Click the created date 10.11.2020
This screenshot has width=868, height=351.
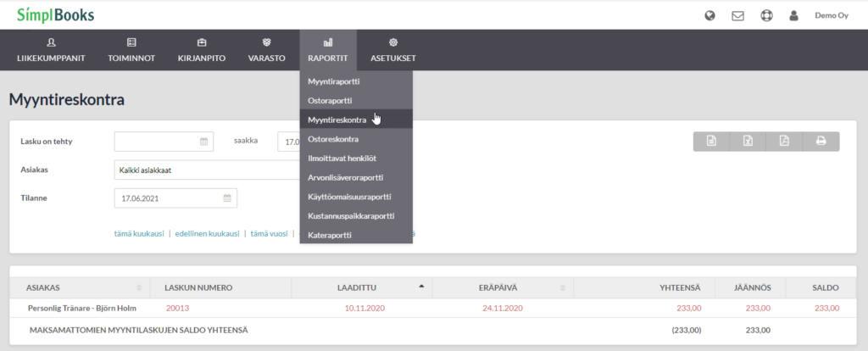pos(364,309)
